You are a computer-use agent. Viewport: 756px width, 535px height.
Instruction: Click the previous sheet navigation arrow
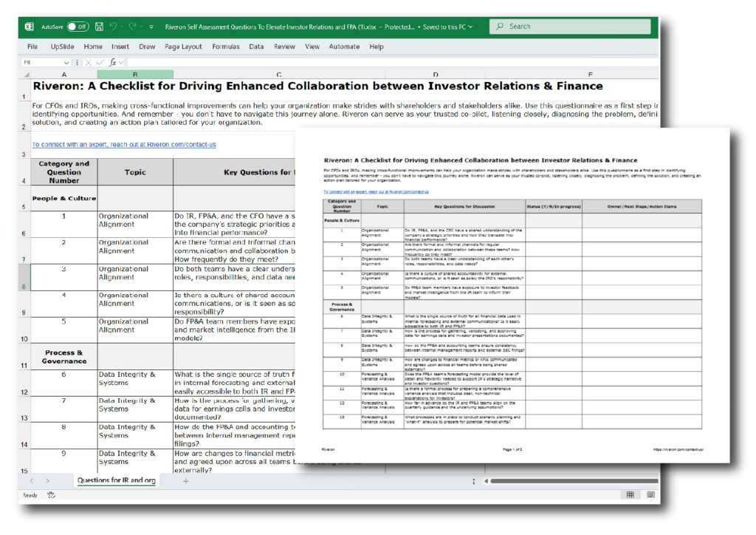(32, 481)
